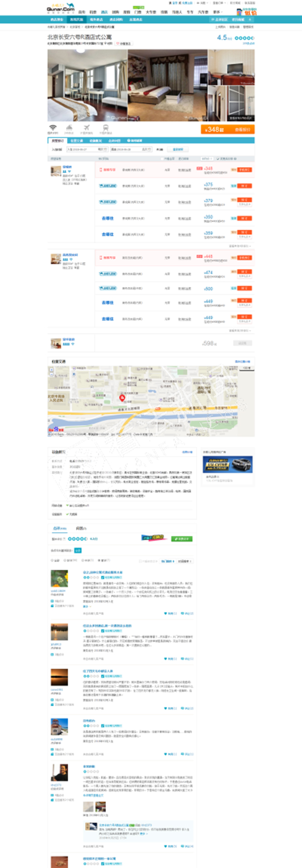Click the airport pickup airplane icon
The image size is (302, 868).
[87, 128]
